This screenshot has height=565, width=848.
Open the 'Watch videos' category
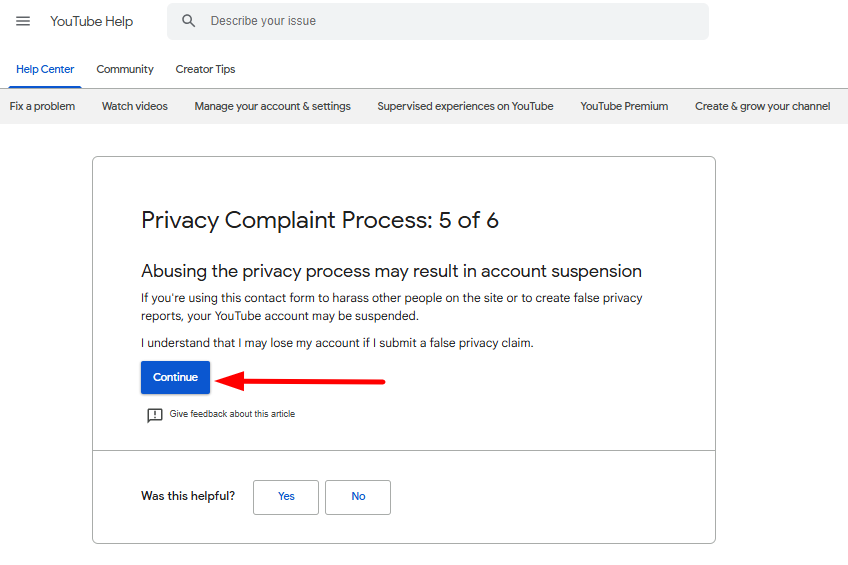click(135, 106)
